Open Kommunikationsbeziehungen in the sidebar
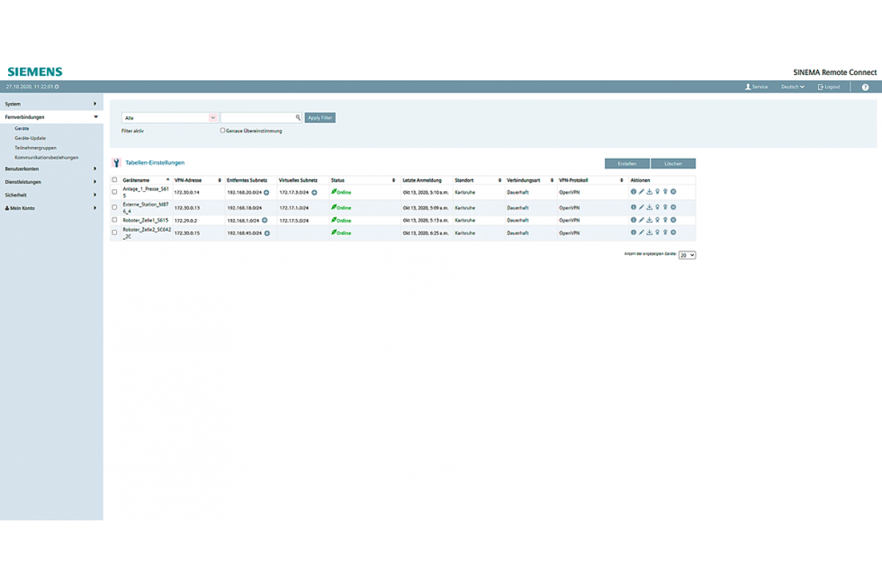This screenshot has height=588, width=882. [46, 157]
